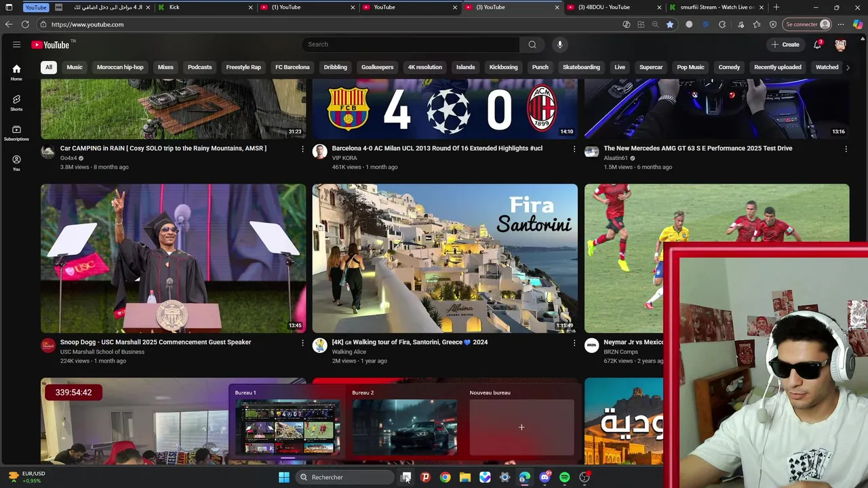
Task: Click the Se connecter profile button
Action: click(807, 24)
